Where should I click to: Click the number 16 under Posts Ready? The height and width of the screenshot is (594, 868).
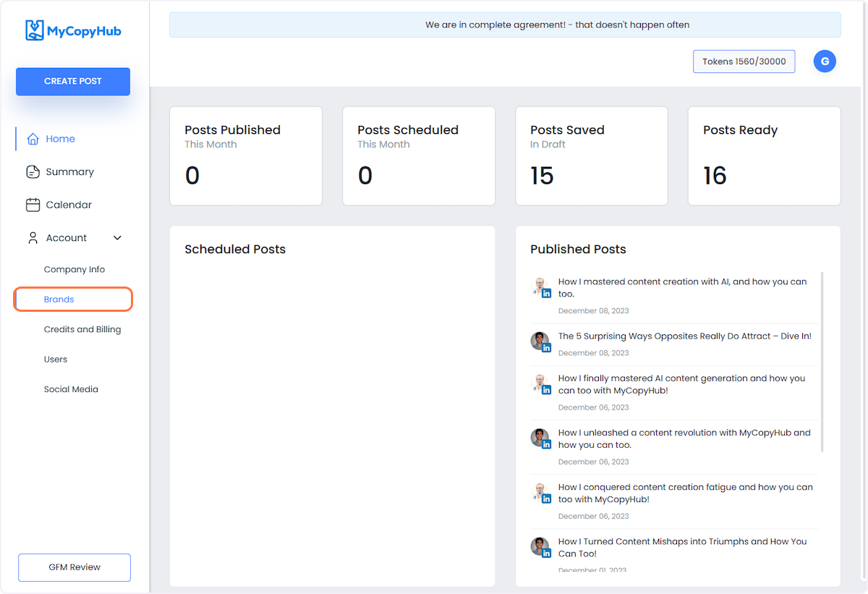[x=715, y=176]
